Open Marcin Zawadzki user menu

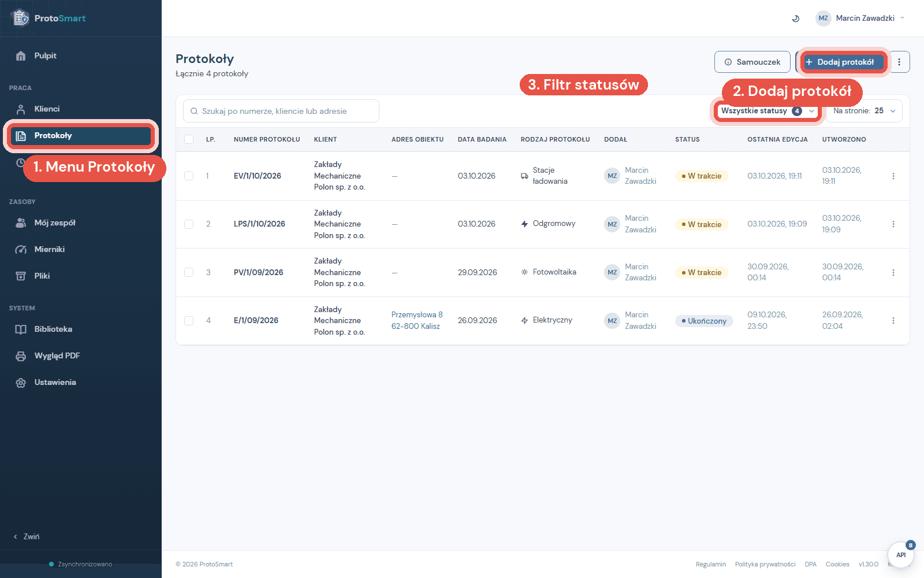coord(860,18)
